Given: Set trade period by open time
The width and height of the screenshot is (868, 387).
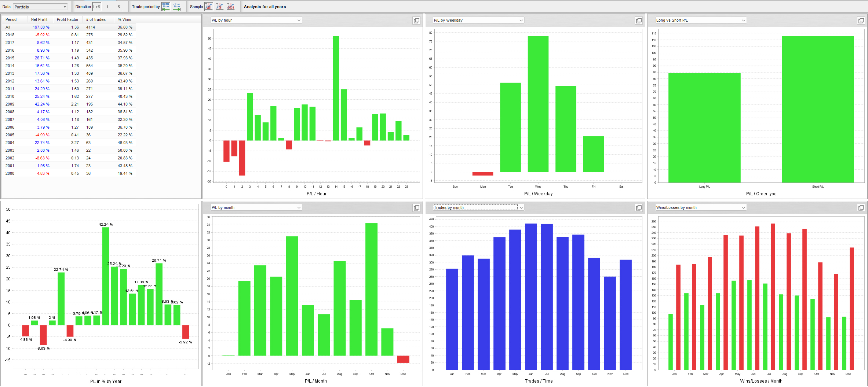Looking at the screenshot, I should (x=166, y=7).
